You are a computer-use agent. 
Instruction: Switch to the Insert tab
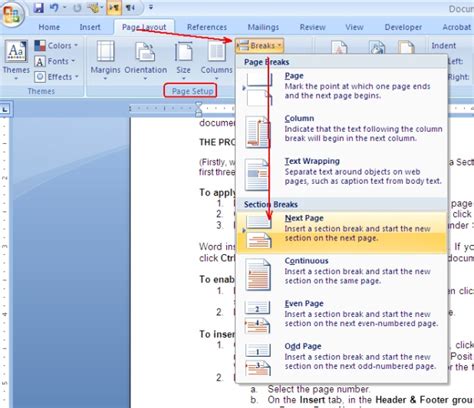pyautogui.click(x=90, y=27)
